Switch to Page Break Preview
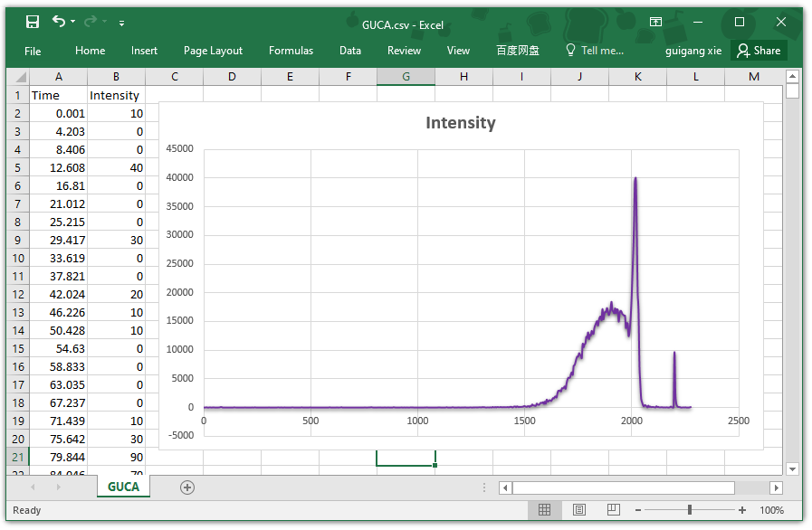 614,510
